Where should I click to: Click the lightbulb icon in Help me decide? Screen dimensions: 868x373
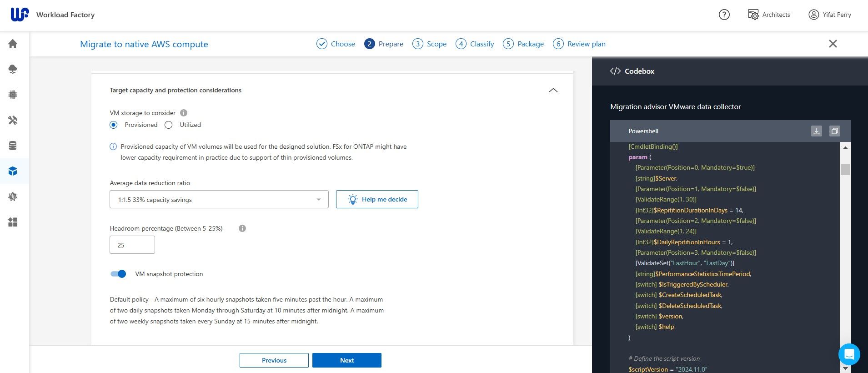pos(353,199)
